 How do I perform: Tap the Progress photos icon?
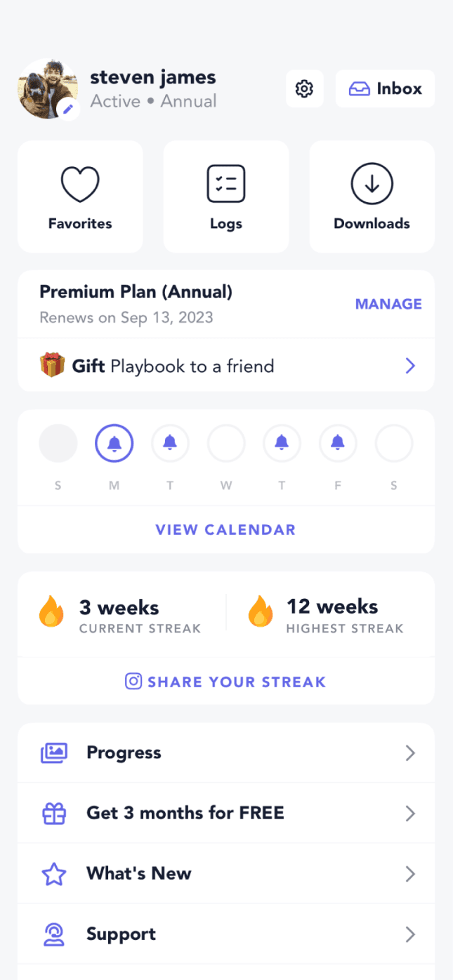point(54,753)
